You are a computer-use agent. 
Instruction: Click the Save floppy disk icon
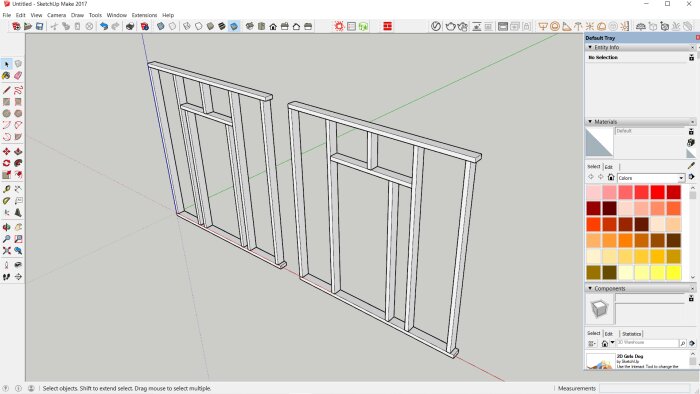[x=39, y=26]
